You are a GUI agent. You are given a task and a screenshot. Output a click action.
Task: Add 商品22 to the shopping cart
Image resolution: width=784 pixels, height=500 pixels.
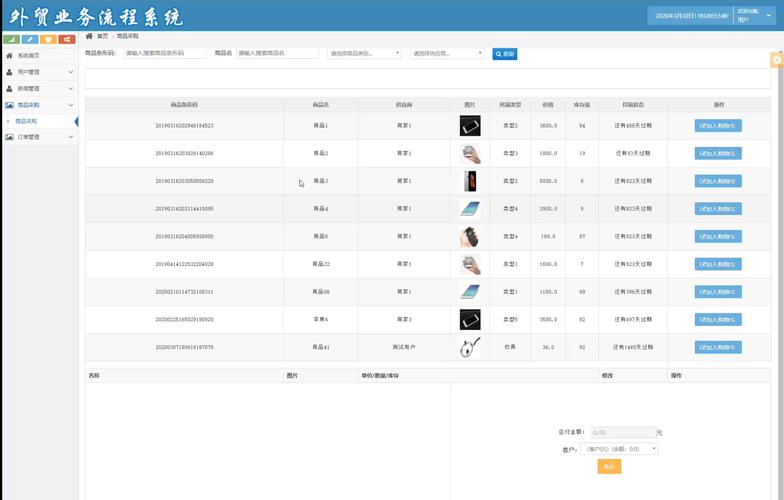point(718,264)
